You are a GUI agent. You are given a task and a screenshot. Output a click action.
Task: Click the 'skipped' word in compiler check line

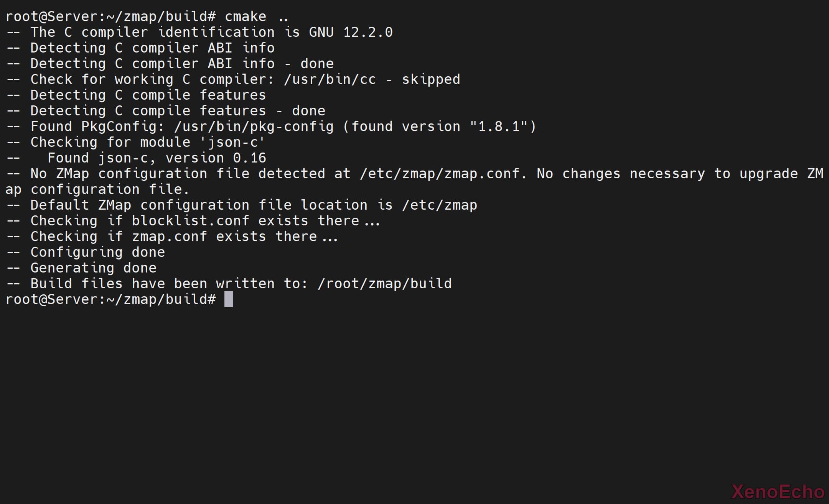click(431, 79)
